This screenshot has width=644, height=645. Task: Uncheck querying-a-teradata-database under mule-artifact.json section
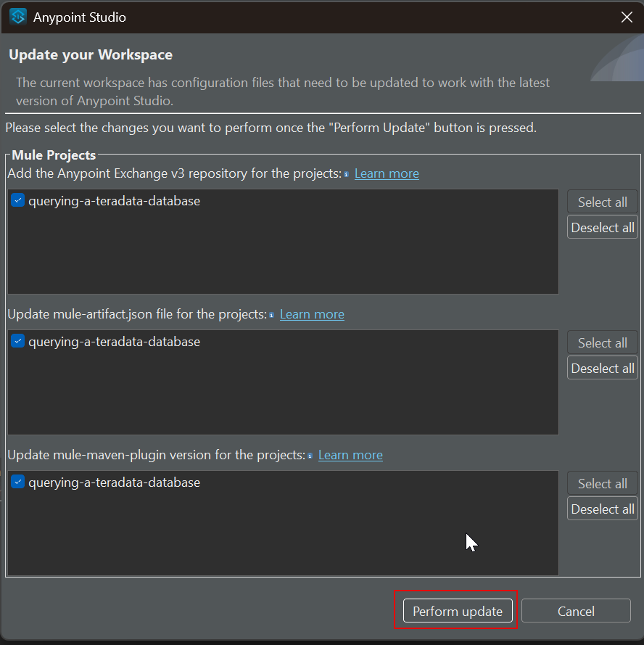coord(17,341)
